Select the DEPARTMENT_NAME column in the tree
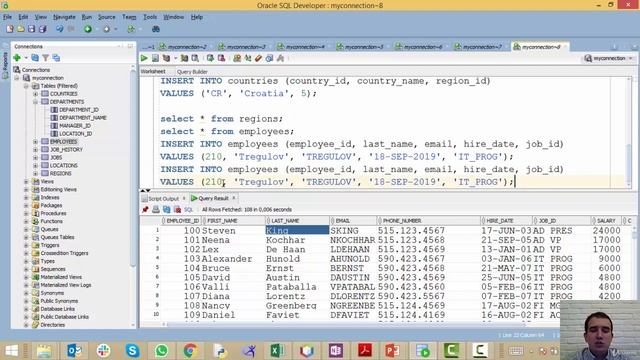Viewport: 640px width, 360px height. [82, 118]
